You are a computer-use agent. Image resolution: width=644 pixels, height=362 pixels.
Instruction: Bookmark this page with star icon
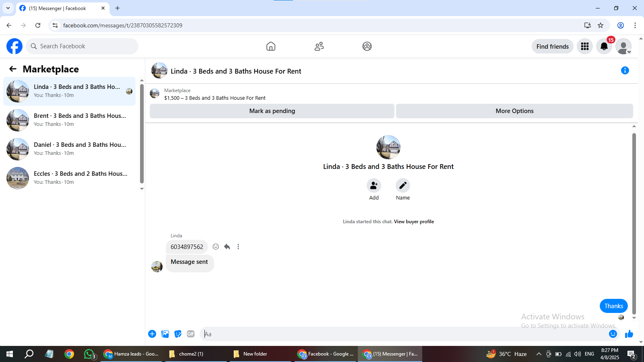click(x=601, y=25)
